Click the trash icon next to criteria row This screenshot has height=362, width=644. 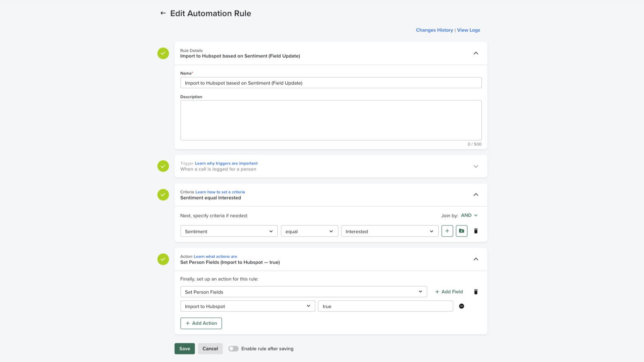click(x=476, y=231)
